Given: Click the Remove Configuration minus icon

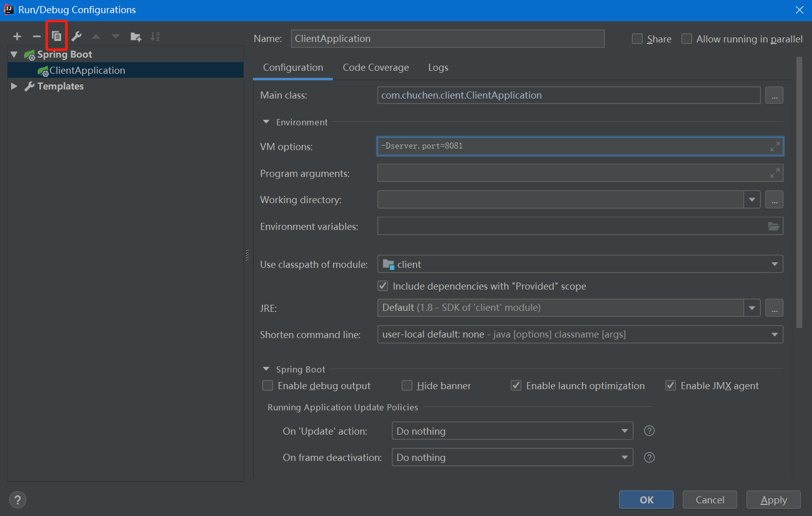Looking at the screenshot, I should pos(36,36).
